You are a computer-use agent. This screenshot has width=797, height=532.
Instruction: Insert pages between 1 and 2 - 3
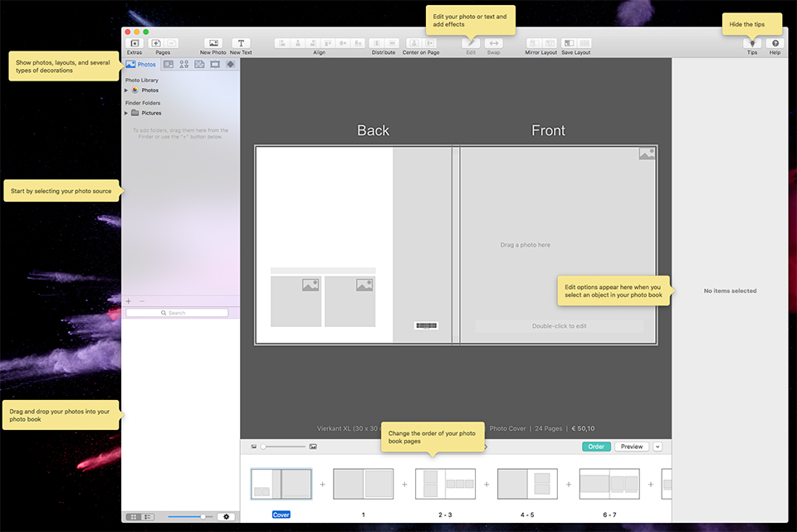point(404,484)
